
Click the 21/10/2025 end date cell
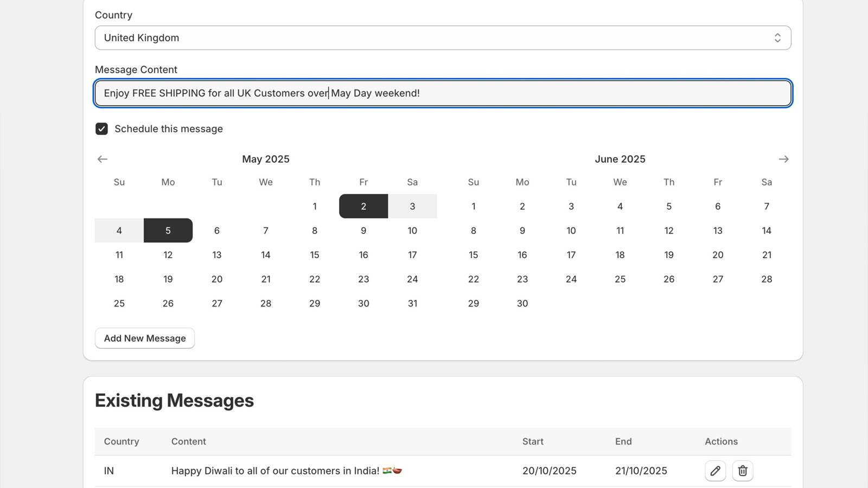point(641,471)
